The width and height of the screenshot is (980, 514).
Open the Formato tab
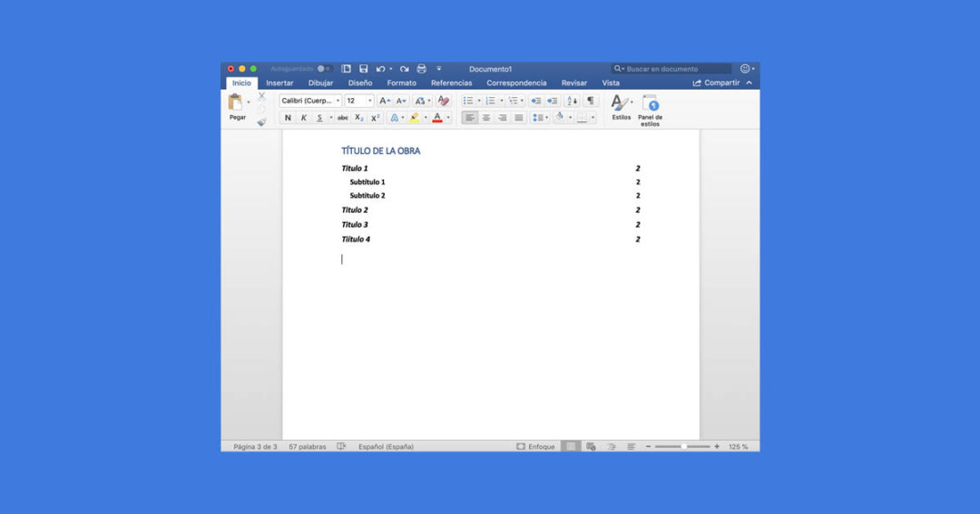click(401, 83)
